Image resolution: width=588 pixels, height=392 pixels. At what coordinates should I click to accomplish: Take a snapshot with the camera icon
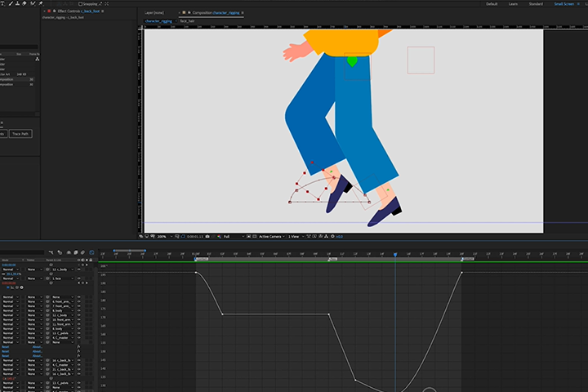click(x=207, y=237)
